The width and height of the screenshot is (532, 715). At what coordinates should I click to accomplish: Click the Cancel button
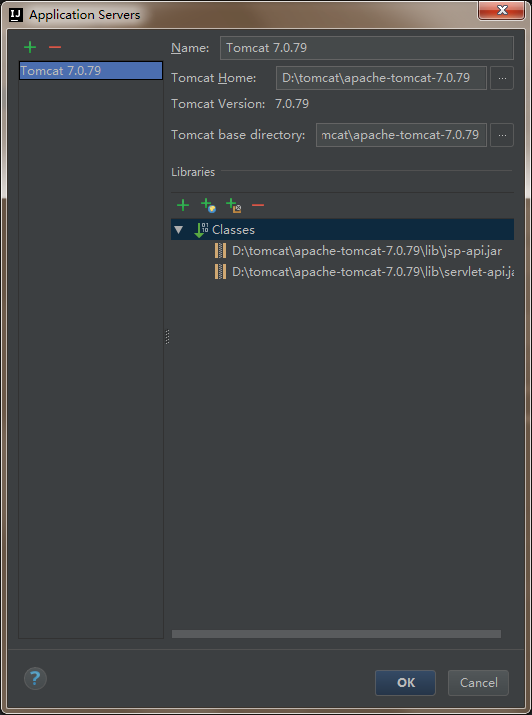[478, 683]
